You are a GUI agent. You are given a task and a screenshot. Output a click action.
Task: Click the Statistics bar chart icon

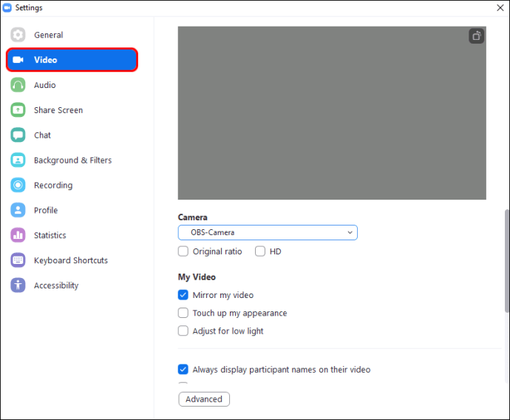[x=18, y=235]
